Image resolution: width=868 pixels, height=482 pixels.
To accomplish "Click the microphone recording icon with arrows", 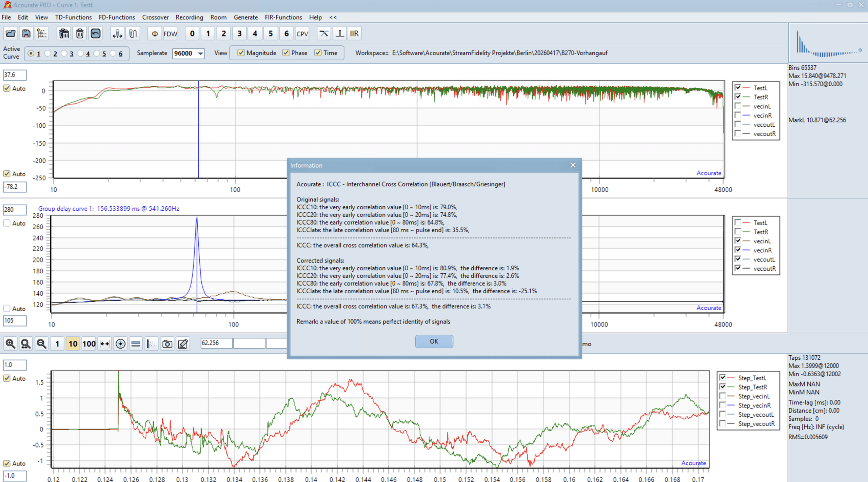I will 117,34.
